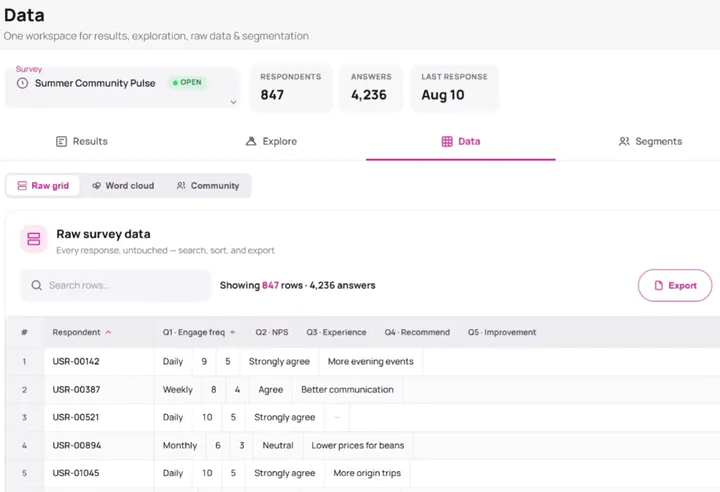Click the green OPEN status badge
This screenshot has width=720, height=492.
point(187,82)
